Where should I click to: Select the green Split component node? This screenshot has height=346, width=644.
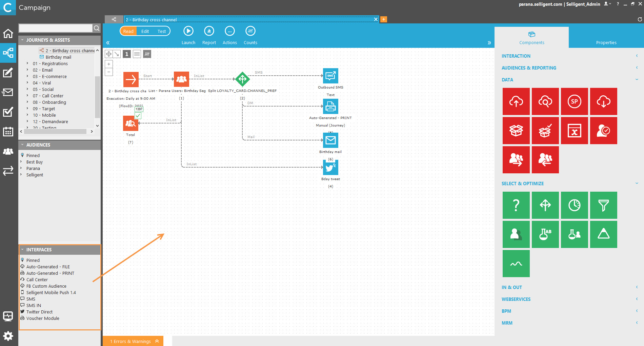242,79
